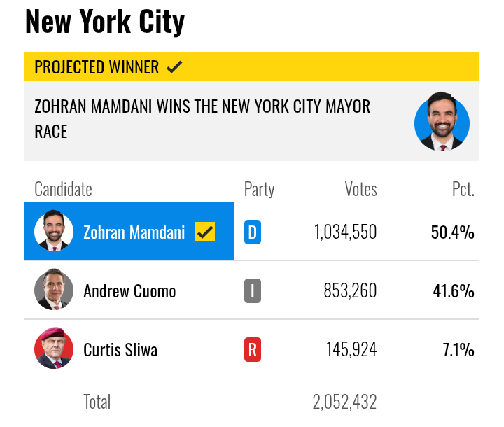Image resolution: width=504 pixels, height=427 pixels.
Task: Click the yellow winner checkmark beside Mamdani
Action: pos(205,232)
